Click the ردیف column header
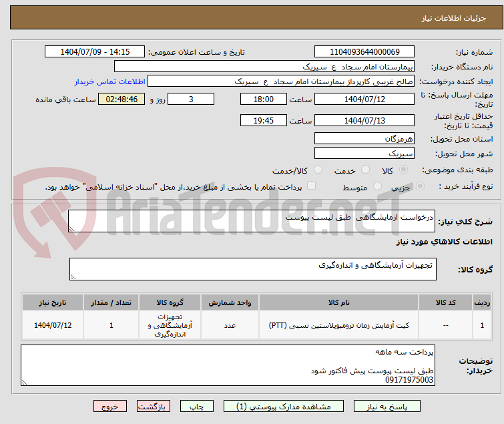The width and height of the screenshot is (504, 424). (482, 302)
